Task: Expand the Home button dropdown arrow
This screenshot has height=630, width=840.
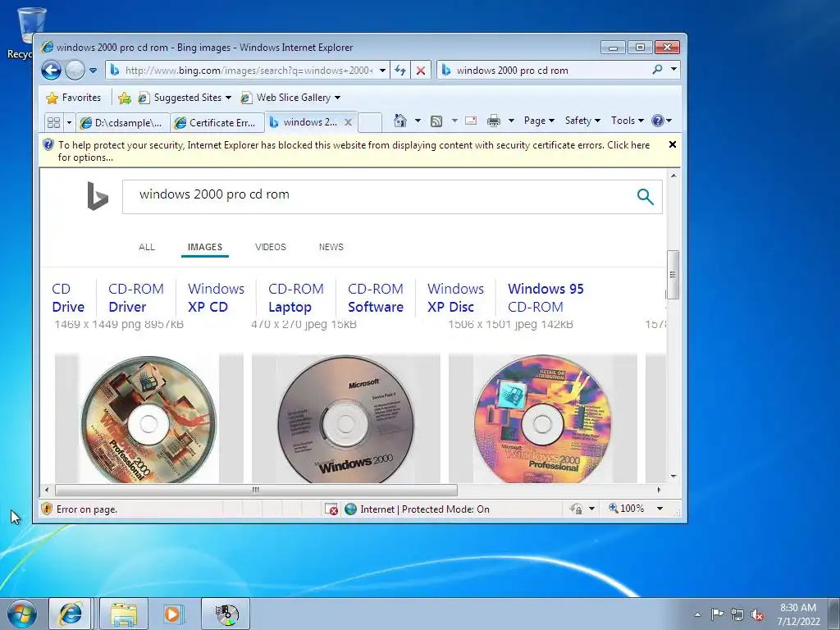Action: click(418, 121)
